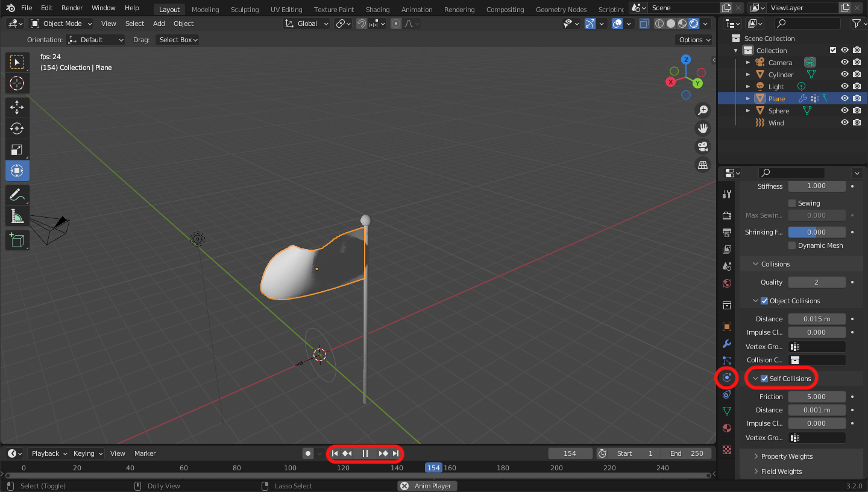
Task: Open the Options dropdown
Action: 694,40
